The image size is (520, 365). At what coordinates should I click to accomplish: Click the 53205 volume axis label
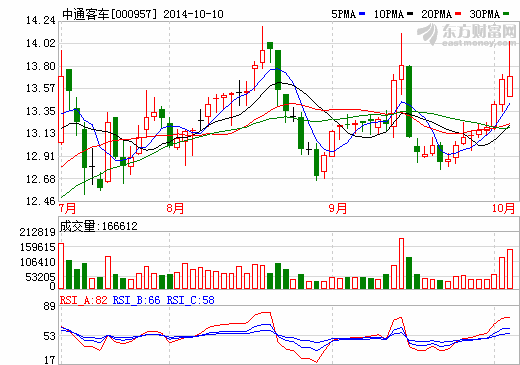point(40,277)
